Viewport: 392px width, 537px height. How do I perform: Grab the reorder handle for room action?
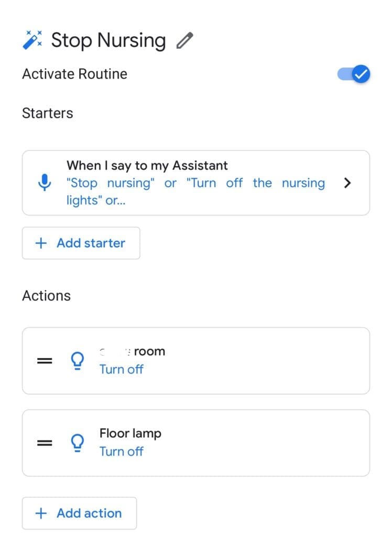46,360
